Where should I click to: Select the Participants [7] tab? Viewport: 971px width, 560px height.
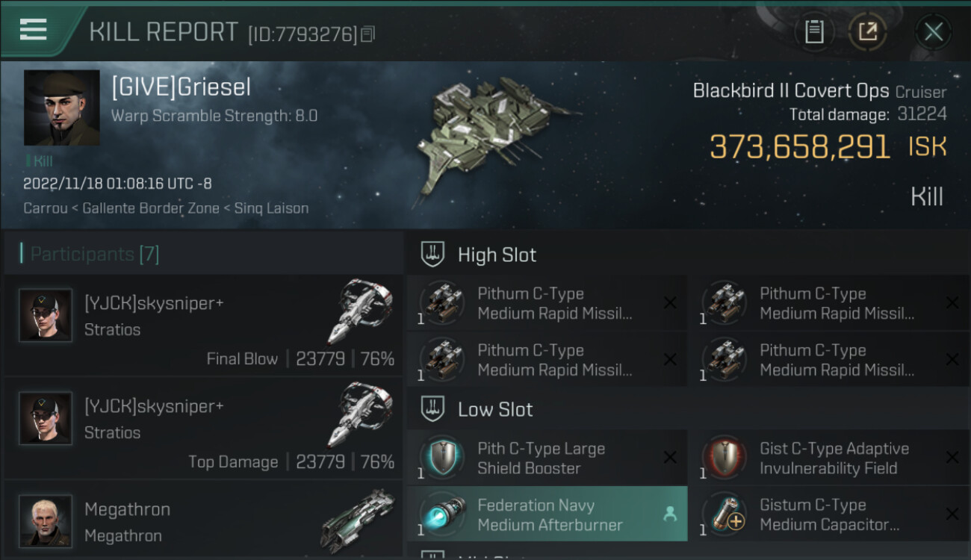(x=94, y=255)
